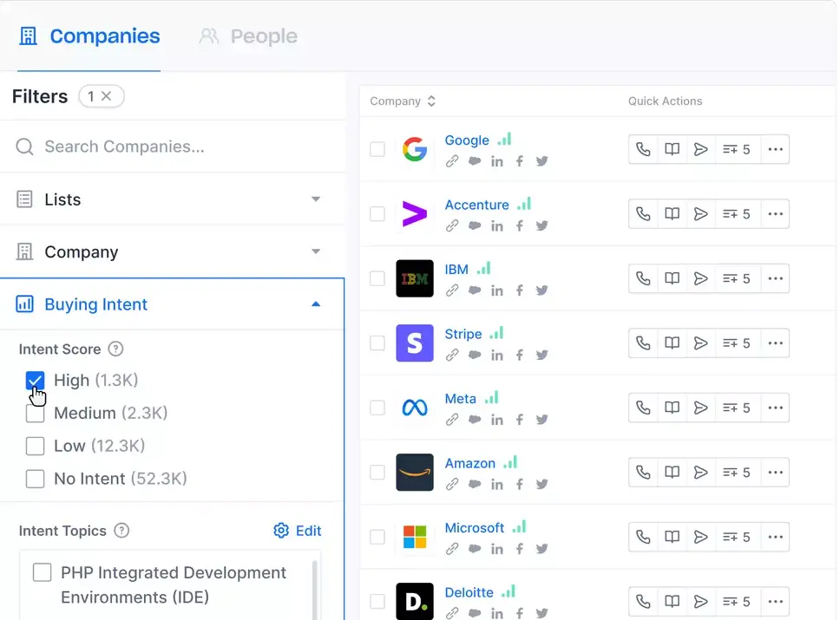Click Edit for Intent Topics
The image size is (840, 620).
[298, 531]
